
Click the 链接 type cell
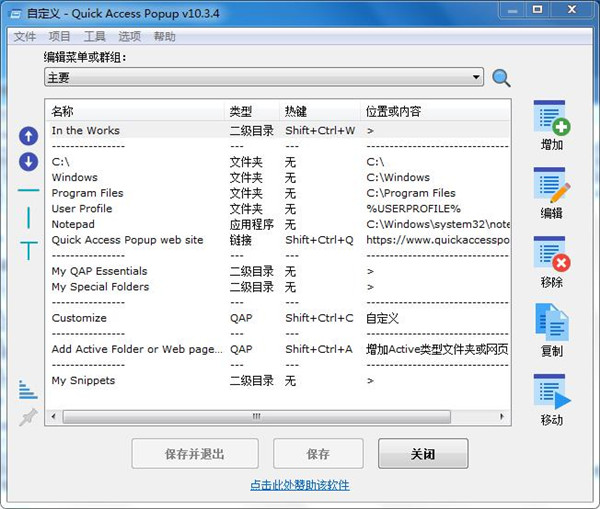[241, 240]
